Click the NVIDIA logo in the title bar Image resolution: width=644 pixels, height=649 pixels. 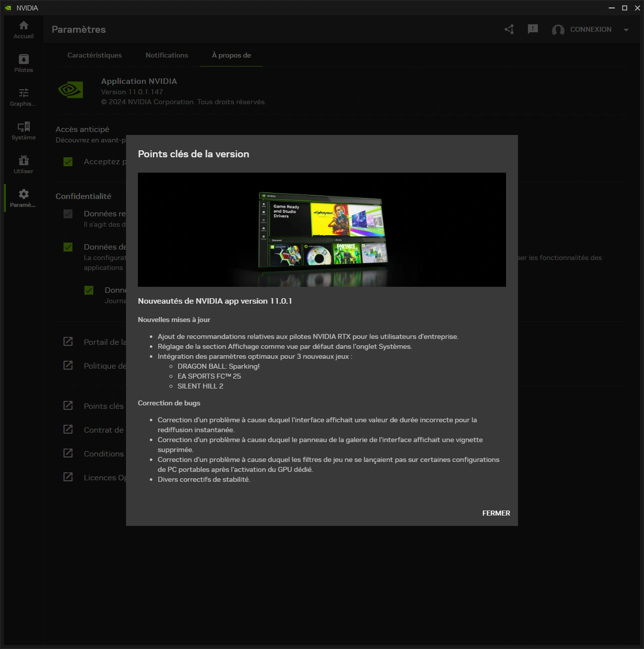[8, 8]
